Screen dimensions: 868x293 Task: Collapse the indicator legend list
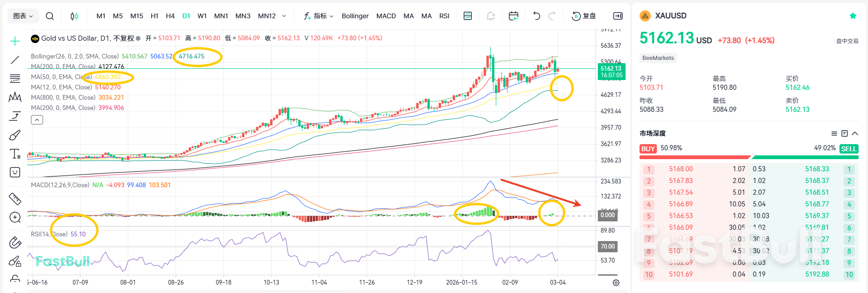click(37, 120)
